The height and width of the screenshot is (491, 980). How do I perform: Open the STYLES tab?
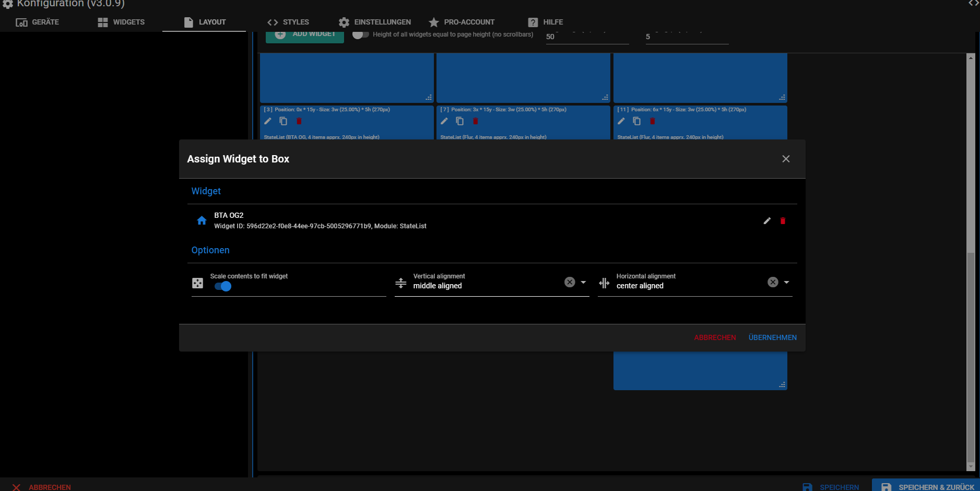click(288, 22)
